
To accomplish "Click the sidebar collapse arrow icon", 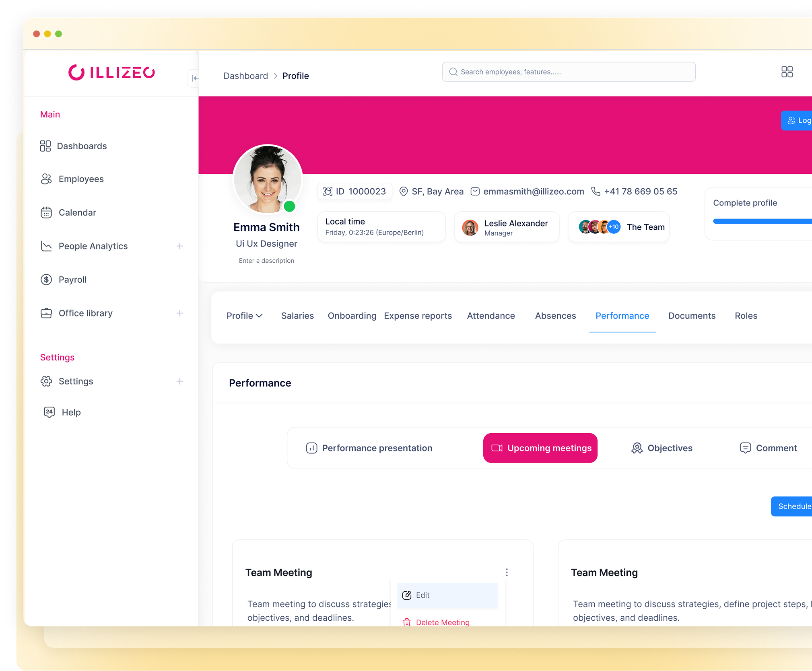I will [x=195, y=78].
